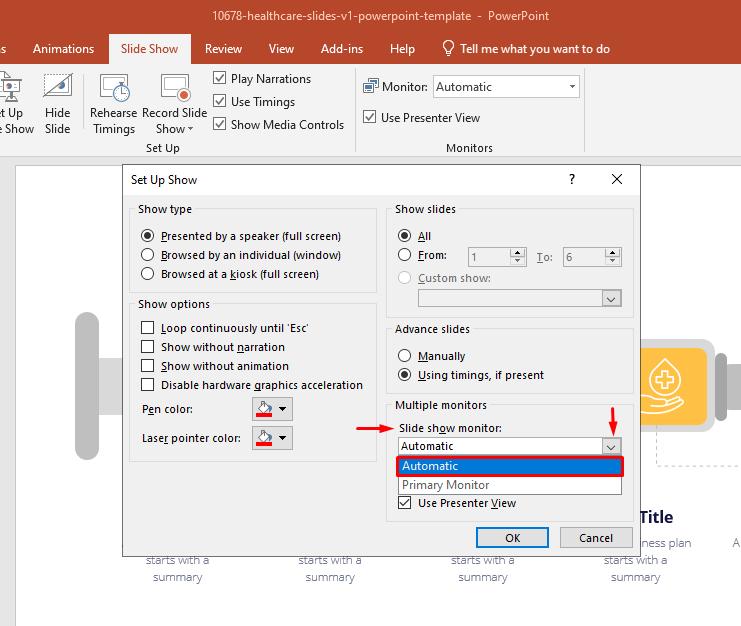Image resolution: width=741 pixels, height=626 pixels.
Task: Open Rehearse Timings tool
Action: click(113, 104)
